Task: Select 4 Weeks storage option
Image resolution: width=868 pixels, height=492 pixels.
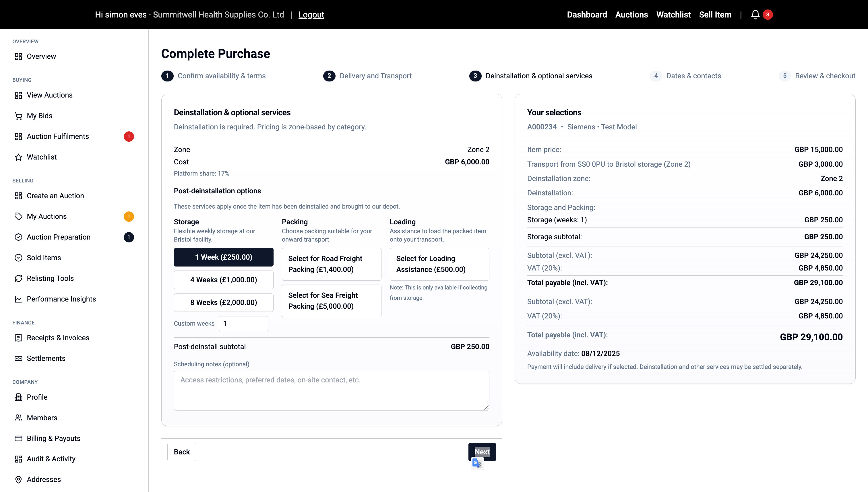Action: [x=223, y=280]
